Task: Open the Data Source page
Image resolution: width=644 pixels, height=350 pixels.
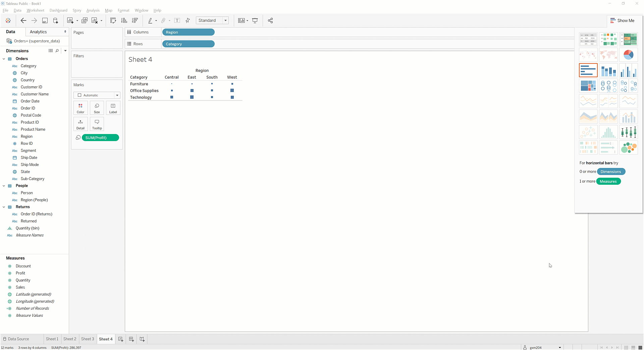Action: (x=16, y=339)
